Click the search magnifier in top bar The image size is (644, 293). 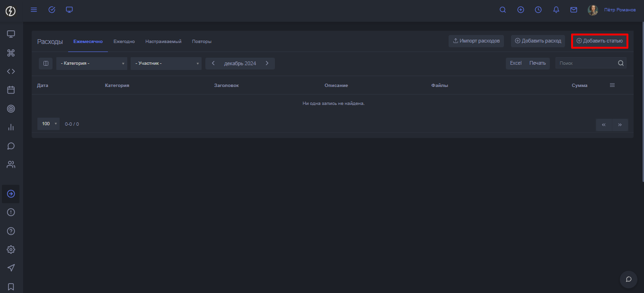tap(503, 9)
